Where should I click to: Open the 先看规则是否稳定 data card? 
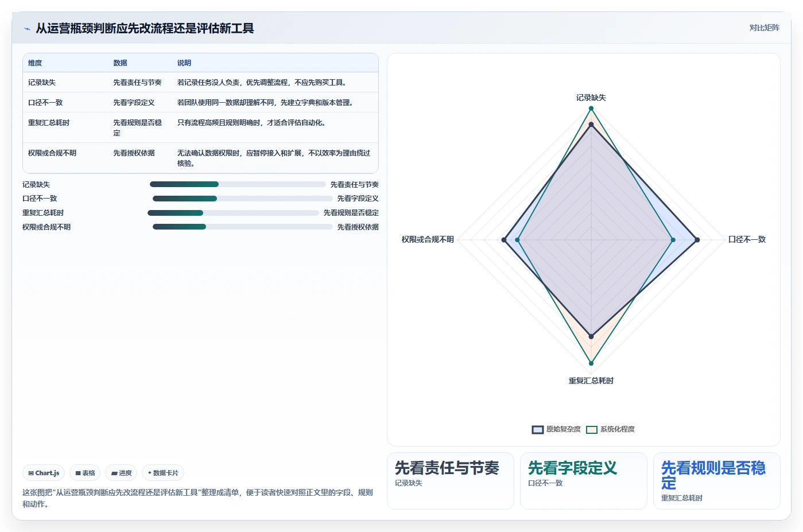click(x=717, y=481)
